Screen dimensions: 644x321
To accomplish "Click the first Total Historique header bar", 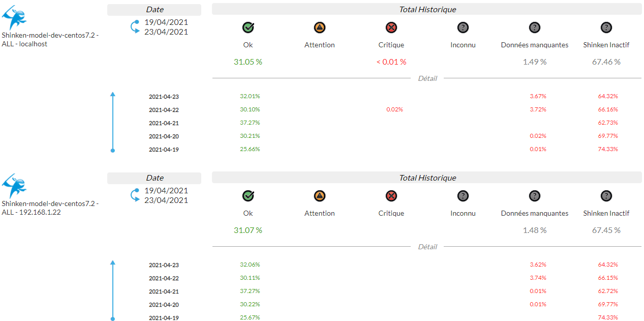I will click(427, 9).
